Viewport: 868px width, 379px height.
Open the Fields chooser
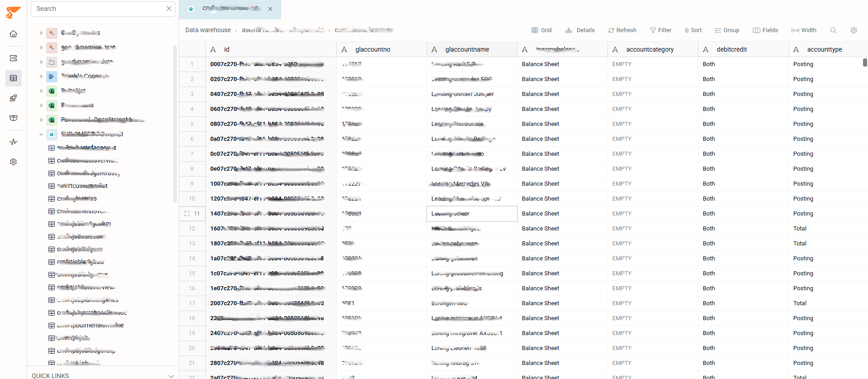point(765,30)
